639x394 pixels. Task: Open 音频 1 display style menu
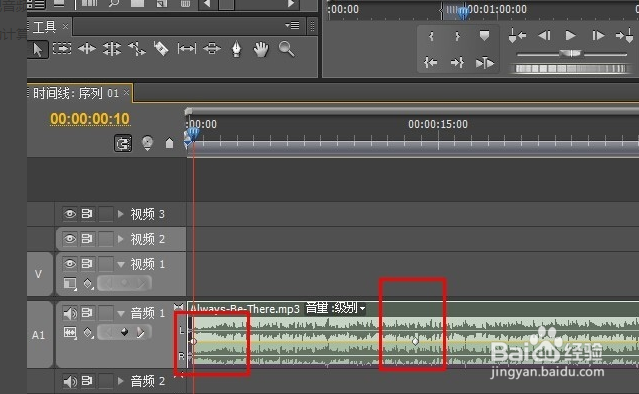pyautogui.click(x=70, y=332)
